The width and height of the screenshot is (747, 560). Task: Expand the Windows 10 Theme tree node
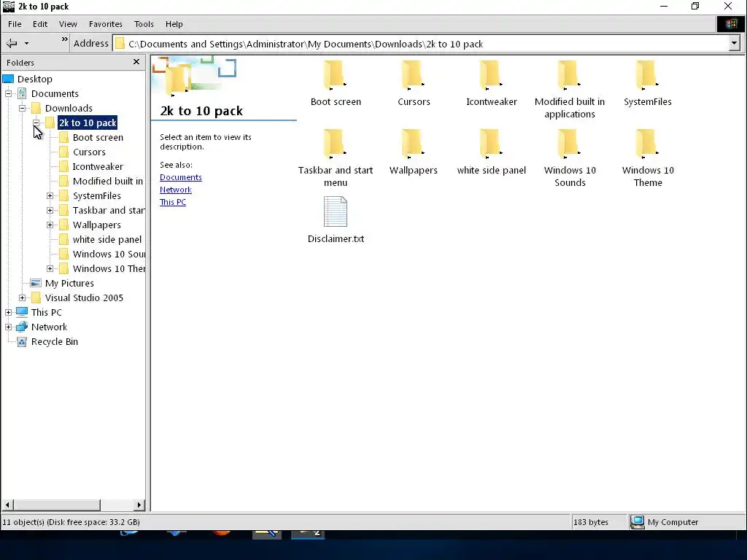(50, 268)
